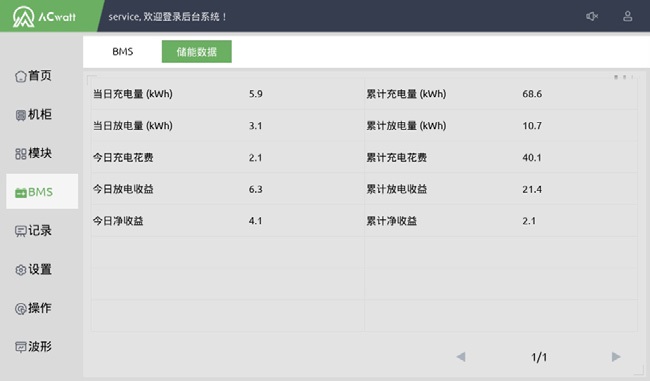The width and height of the screenshot is (650, 381).
Task: Open the 波形 waveform page
Action: click(33, 347)
